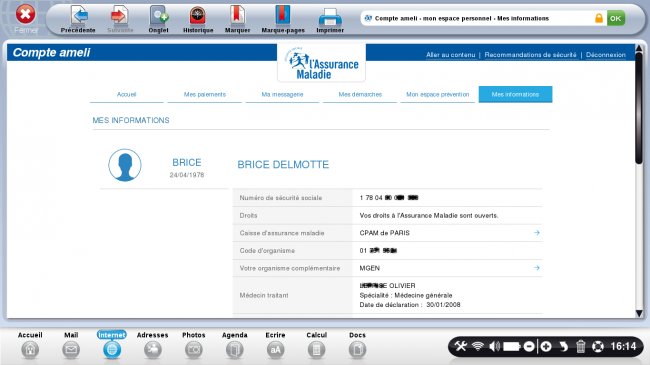Click the padlock security icon
The height and width of the screenshot is (365, 650).
pyautogui.click(x=599, y=18)
